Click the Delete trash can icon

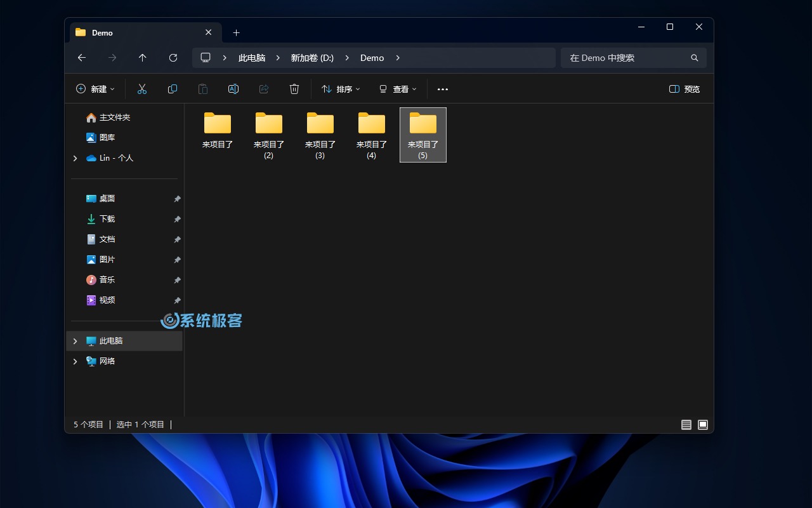pyautogui.click(x=294, y=89)
